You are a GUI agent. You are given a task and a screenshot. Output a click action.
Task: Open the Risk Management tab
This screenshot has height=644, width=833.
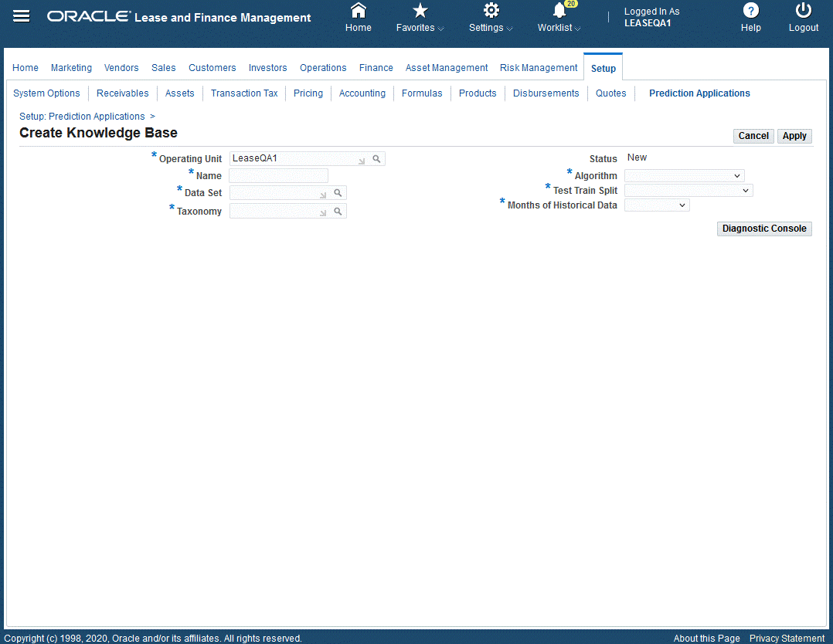pos(538,68)
